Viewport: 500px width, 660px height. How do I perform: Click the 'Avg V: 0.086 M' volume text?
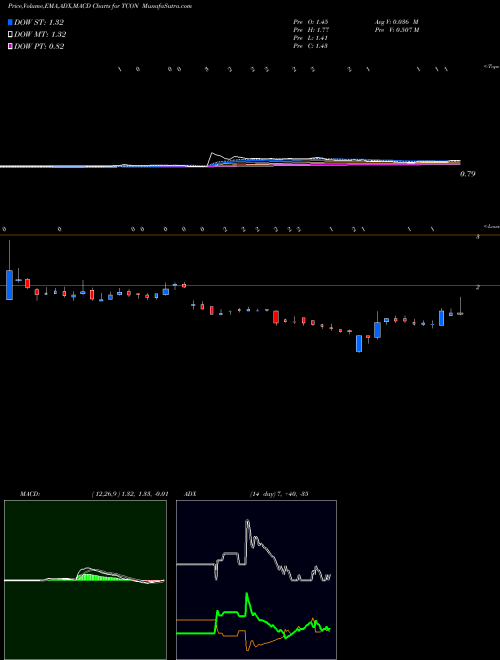click(396, 22)
